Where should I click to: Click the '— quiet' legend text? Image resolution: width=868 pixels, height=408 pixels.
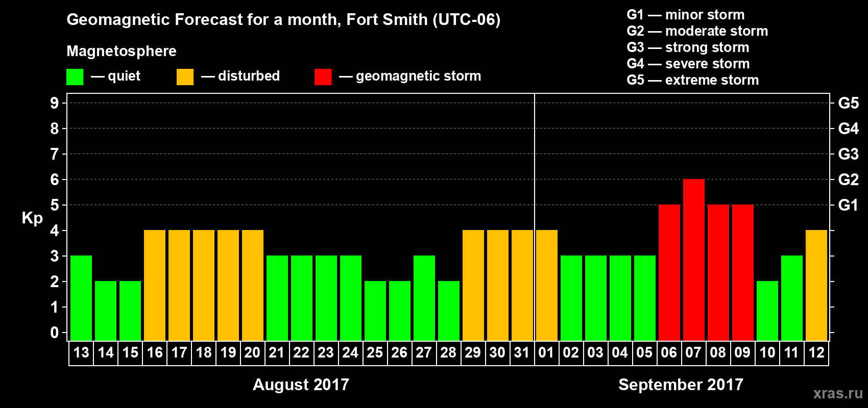point(116,76)
